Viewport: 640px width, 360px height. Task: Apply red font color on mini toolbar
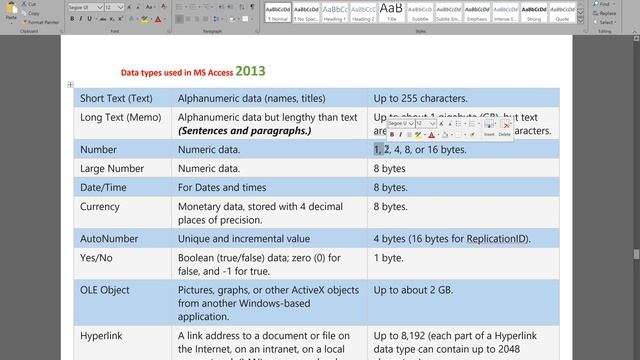431,134
